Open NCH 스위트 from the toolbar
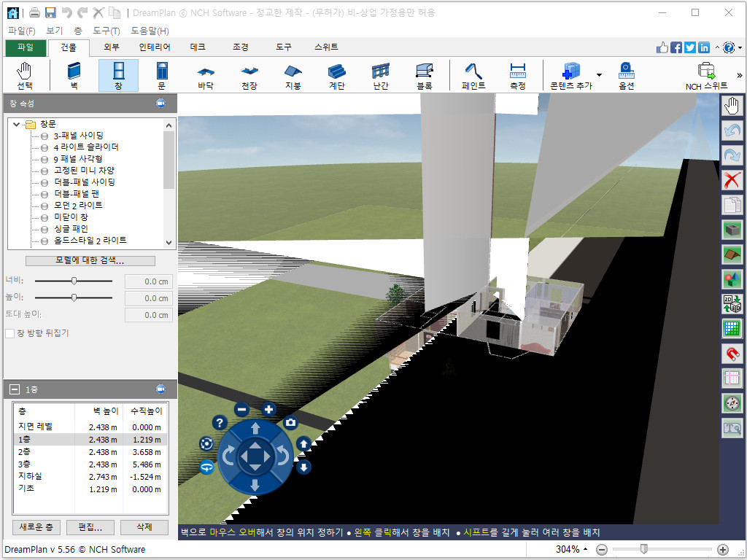 pos(706,76)
